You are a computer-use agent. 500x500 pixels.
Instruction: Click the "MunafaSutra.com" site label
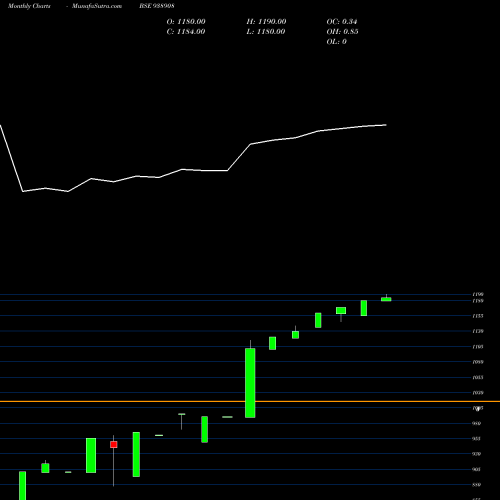coord(97,6)
